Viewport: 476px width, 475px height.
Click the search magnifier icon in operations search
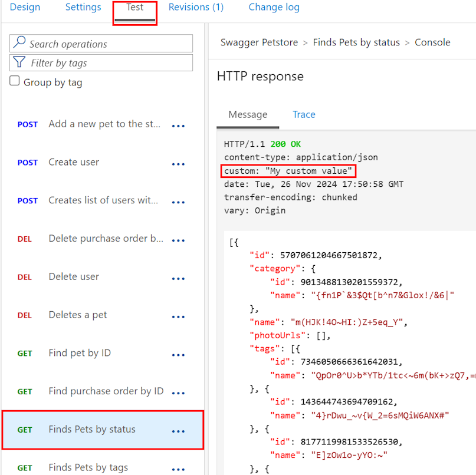18,44
